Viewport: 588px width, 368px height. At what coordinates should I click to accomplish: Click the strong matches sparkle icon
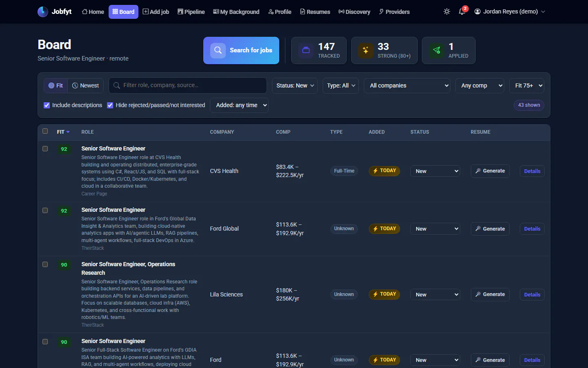point(365,50)
